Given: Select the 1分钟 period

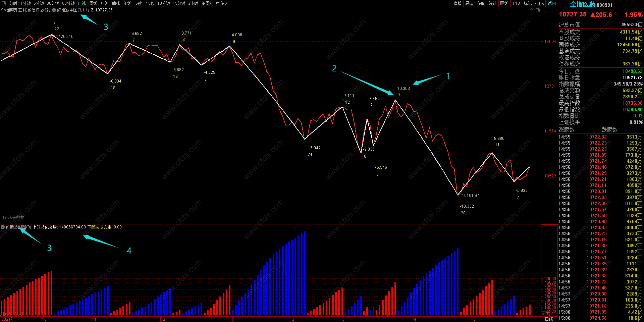Looking at the screenshot, I should (25, 3).
